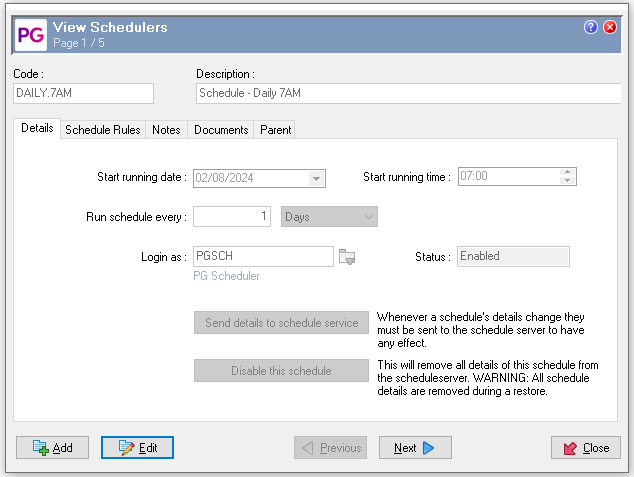Select the Details tab
The height and width of the screenshot is (477, 634).
pyautogui.click(x=37, y=129)
